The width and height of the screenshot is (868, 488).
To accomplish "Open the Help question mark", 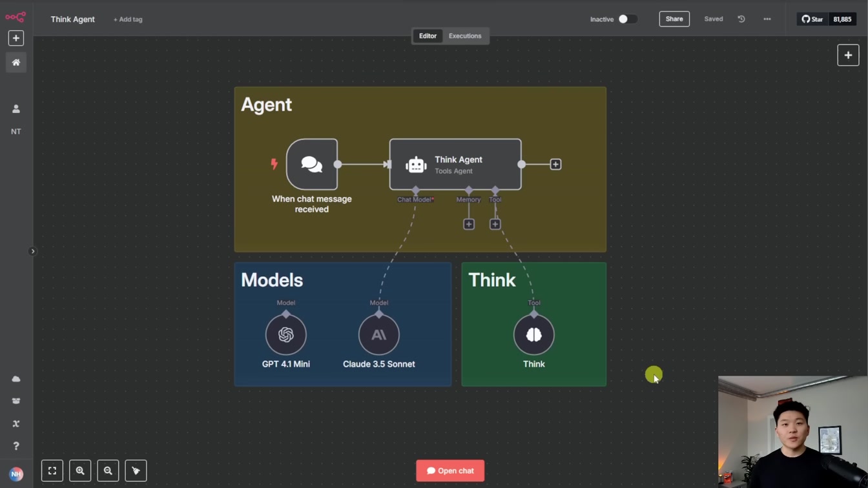I will coord(16,446).
